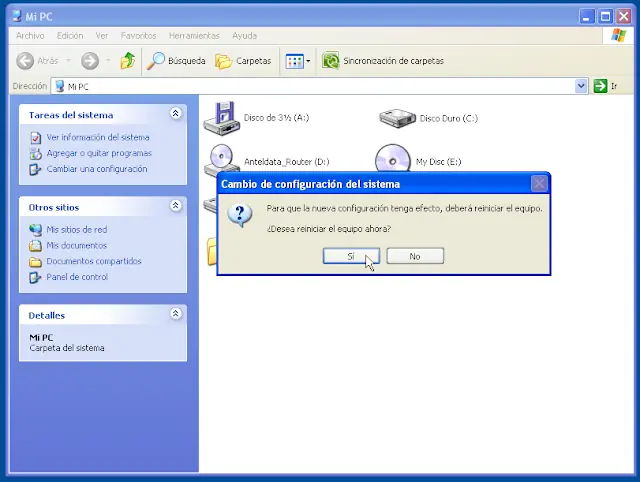Open the Archivo menu

point(30,36)
